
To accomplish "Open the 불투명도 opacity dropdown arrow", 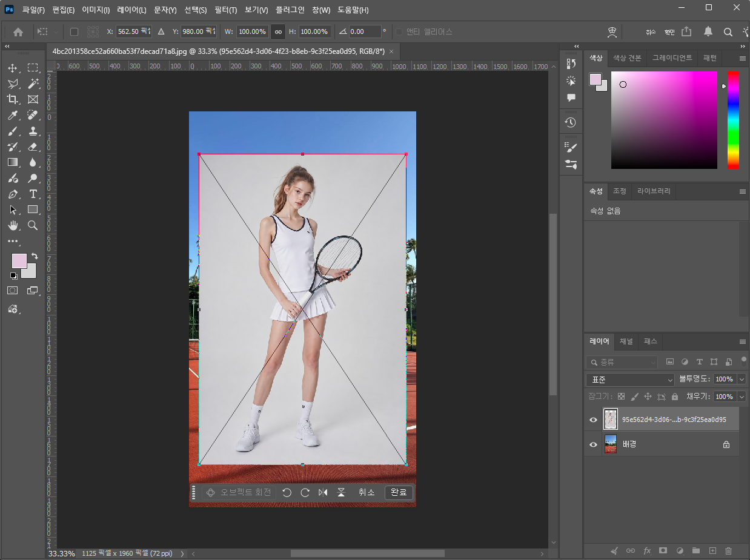I will point(742,380).
